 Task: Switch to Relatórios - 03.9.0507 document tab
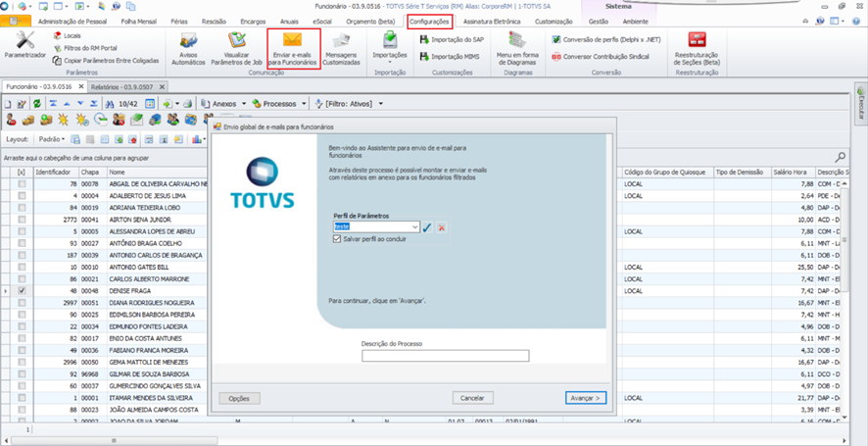click(x=128, y=87)
